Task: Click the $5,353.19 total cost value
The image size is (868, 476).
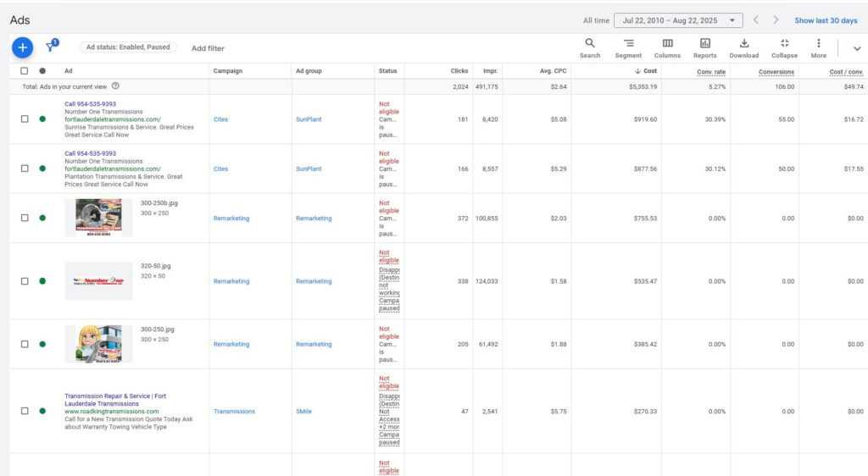Action: point(643,86)
